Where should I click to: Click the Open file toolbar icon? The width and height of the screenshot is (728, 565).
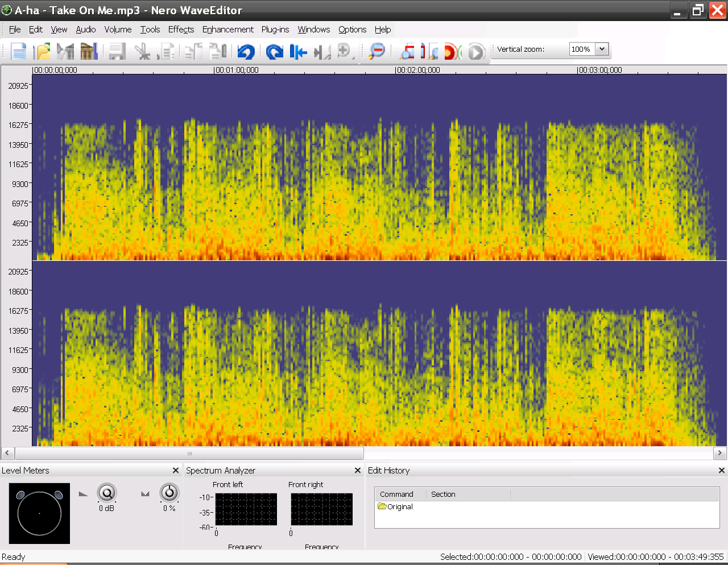point(43,51)
